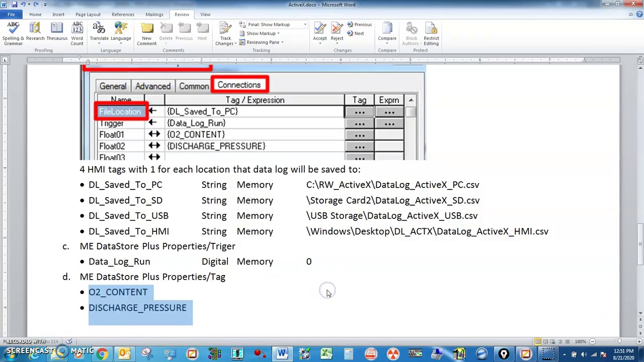Open the Track Changes dropdown arrow

235,44
